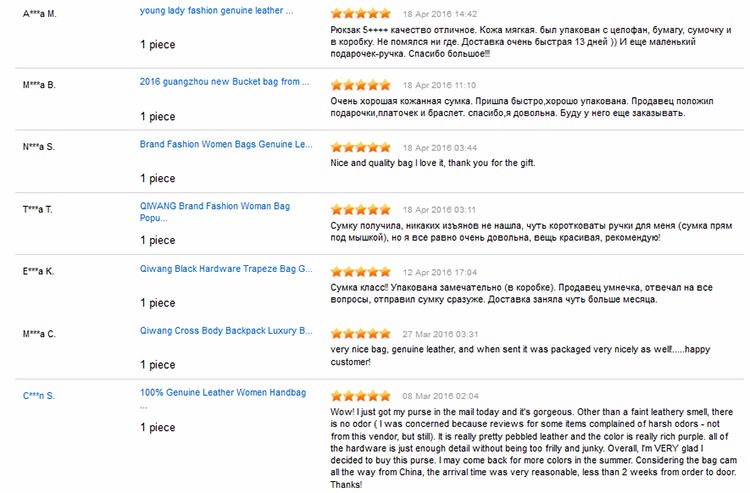750x493 pixels.
Task: Open '2016 guangzhou new Bucket bag' link
Action: click(x=220, y=82)
